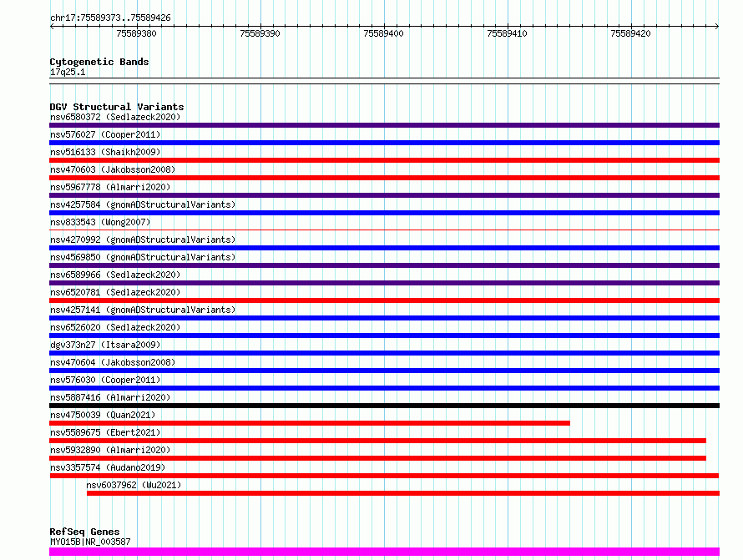Screen dimensions: 743x560
Task: Click the blue bar under nsv4257584
Action: 384,213
